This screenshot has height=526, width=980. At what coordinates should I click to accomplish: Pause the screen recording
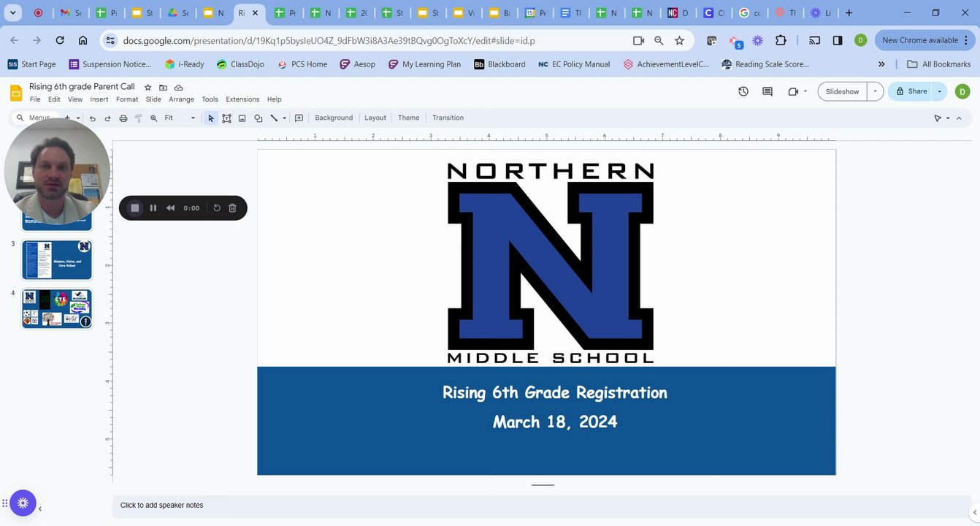tap(153, 208)
